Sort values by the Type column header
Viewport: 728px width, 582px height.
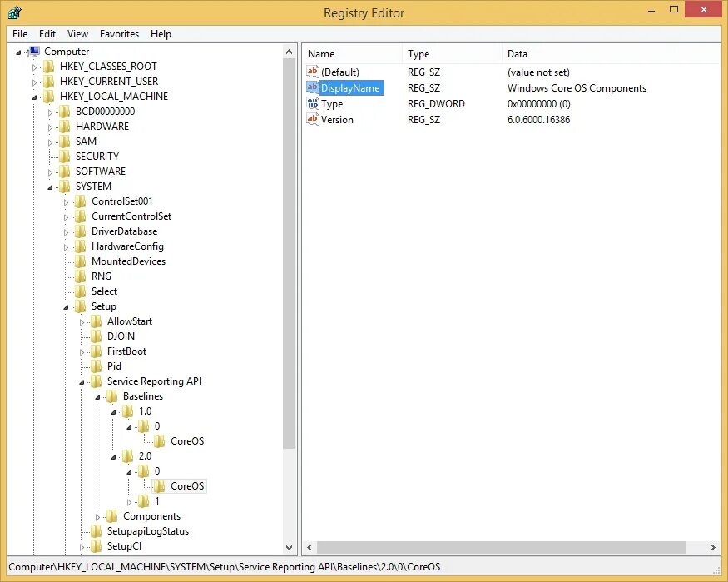tap(452, 54)
